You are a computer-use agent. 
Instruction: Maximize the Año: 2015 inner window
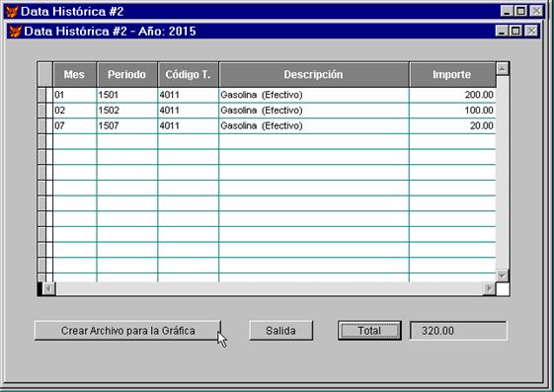tap(515, 31)
